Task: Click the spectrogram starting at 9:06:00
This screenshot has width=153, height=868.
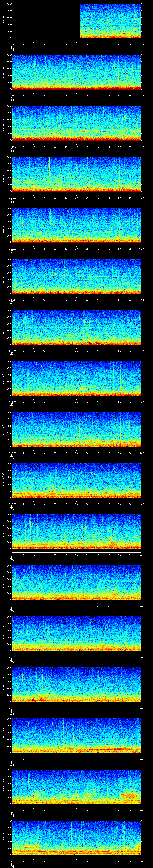Action: point(77,123)
